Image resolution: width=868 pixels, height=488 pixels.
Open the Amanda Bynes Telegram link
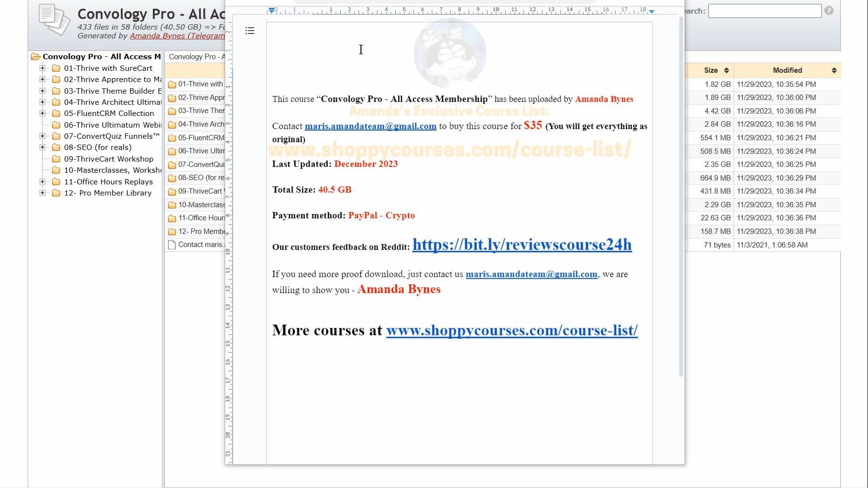pyautogui.click(x=177, y=36)
